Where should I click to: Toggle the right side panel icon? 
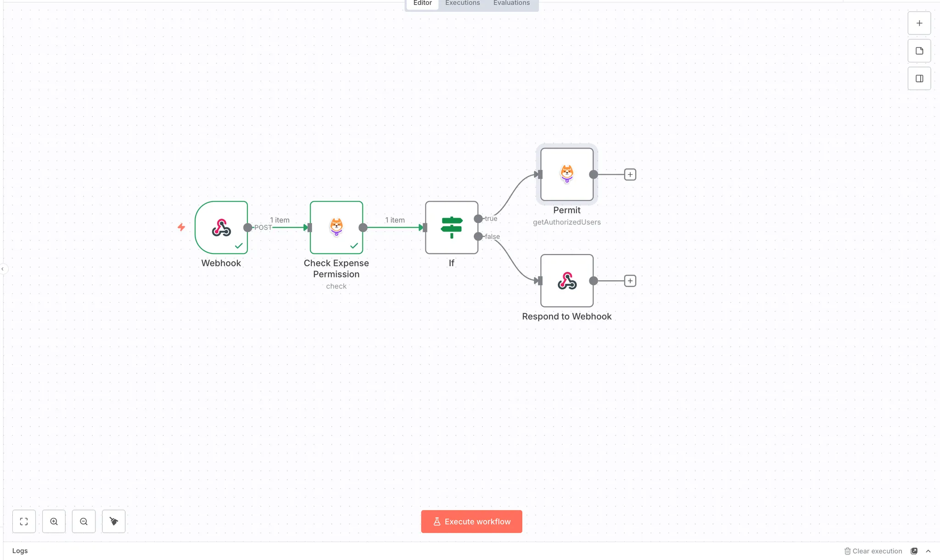pyautogui.click(x=919, y=78)
